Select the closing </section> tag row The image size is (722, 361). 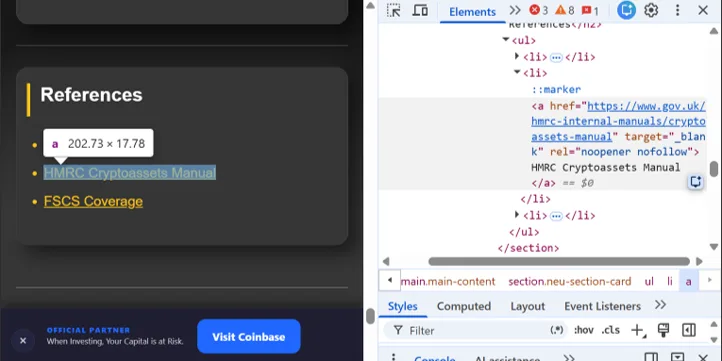528,248
